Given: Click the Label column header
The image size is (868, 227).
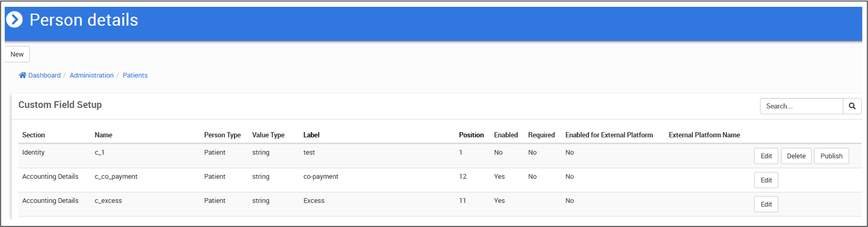Looking at the screenshot, I should (x=311, y=135).
